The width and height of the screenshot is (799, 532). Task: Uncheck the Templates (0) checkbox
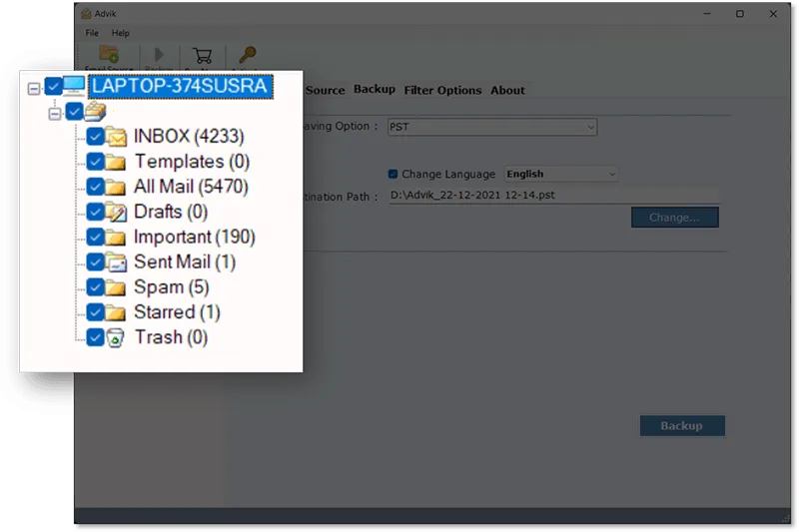point(95,162)
